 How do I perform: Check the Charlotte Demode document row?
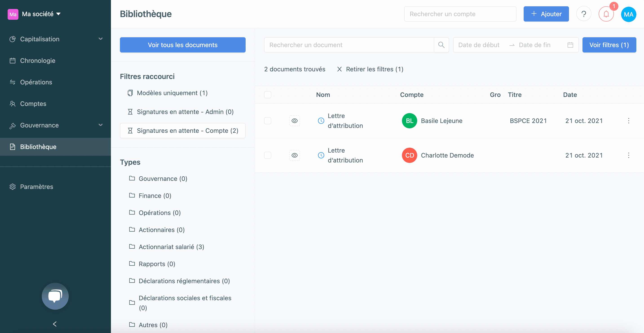coord(267,155)
